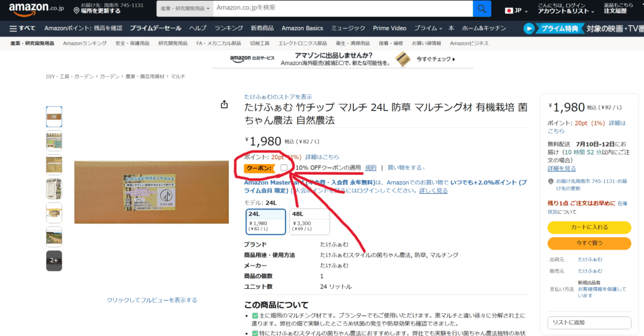
Task: Check the 10% OFF coupon checkbox
Action: [284, 167]
